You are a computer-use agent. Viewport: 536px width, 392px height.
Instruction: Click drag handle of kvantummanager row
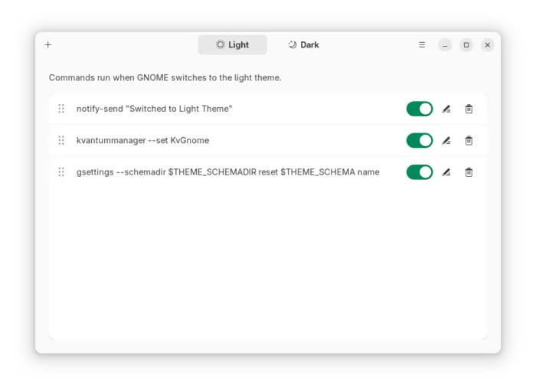pos(61,140)
